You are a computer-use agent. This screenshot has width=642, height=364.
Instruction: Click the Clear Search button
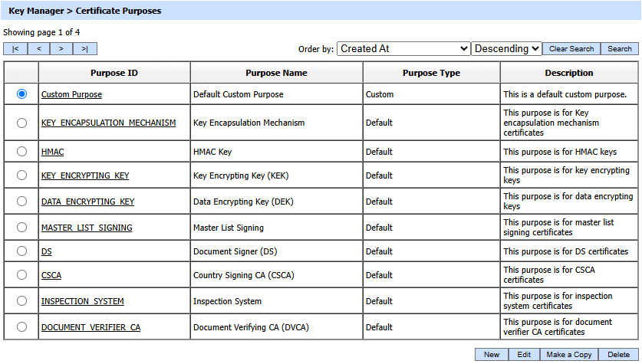click(571, 48)
